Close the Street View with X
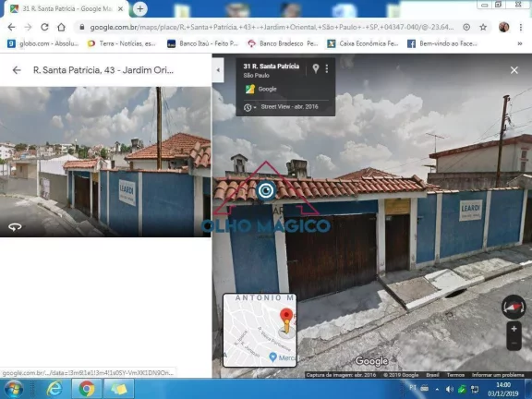The width and height of the screenshot is (532, 399). coord(514,70)
